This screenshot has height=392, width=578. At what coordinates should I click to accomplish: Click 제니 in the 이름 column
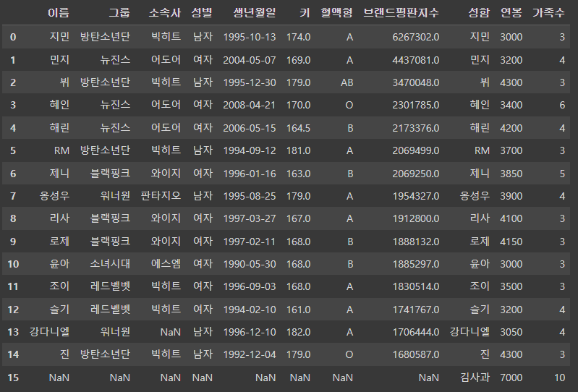(x=59, y=174)
